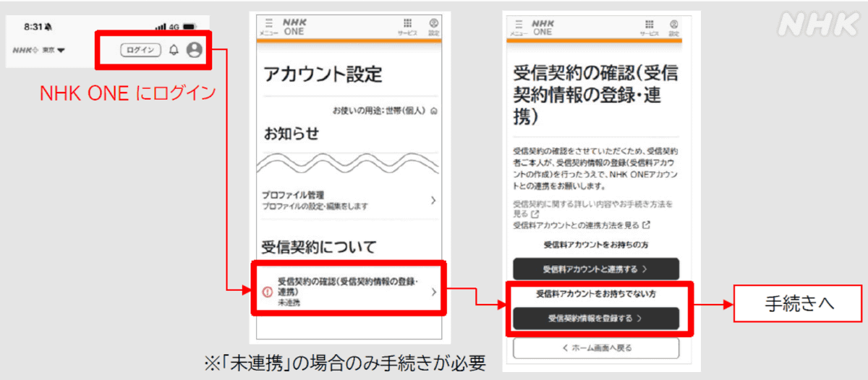Click the ホーム画面へ戻る button
Image resolution: width=868 pixels, height=380 pixels.
coord(596,348)
